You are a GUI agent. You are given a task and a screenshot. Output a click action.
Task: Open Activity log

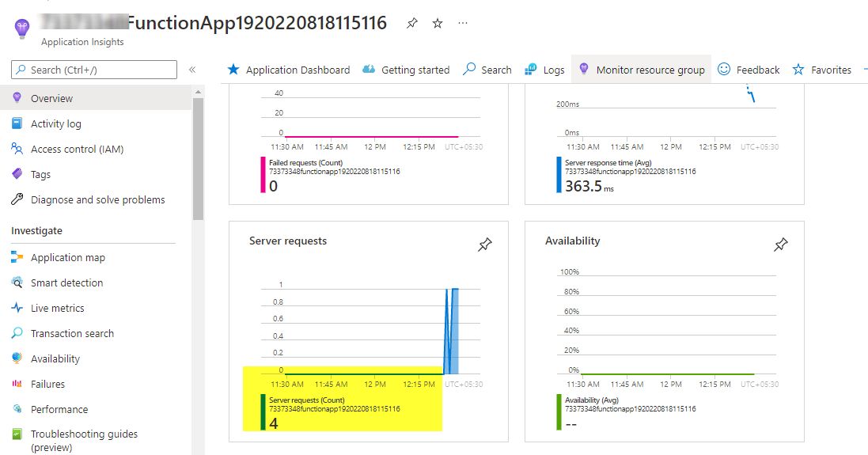tap(56, 123)
